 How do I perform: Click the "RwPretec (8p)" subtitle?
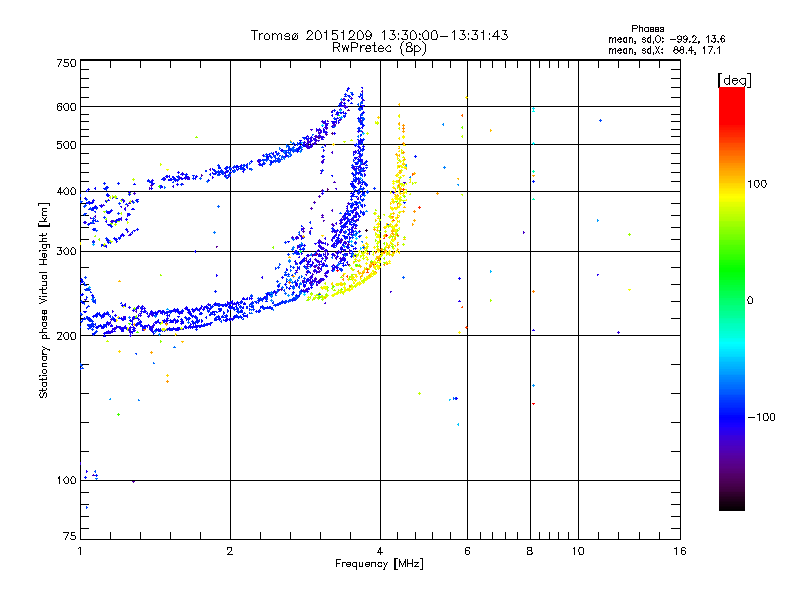379,48
